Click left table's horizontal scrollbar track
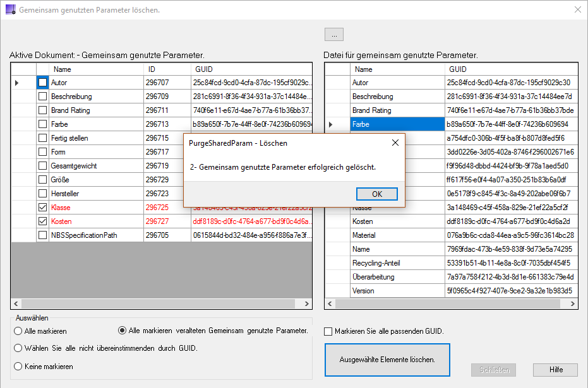Viewport: 588px width, 388px height. 159,303
